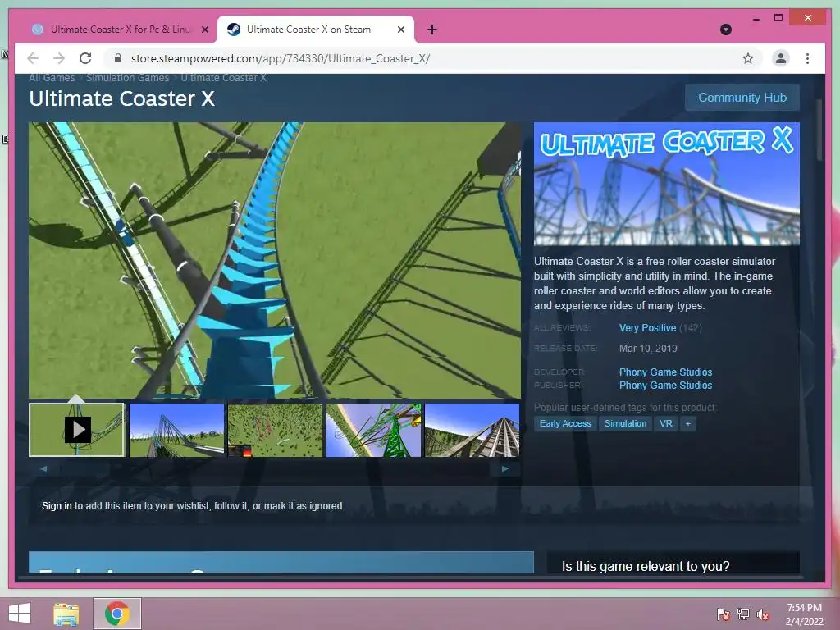Select the aerial forest map thumbnail
Viewport: 840px width, 630px height.
click(x=275, y=430)
